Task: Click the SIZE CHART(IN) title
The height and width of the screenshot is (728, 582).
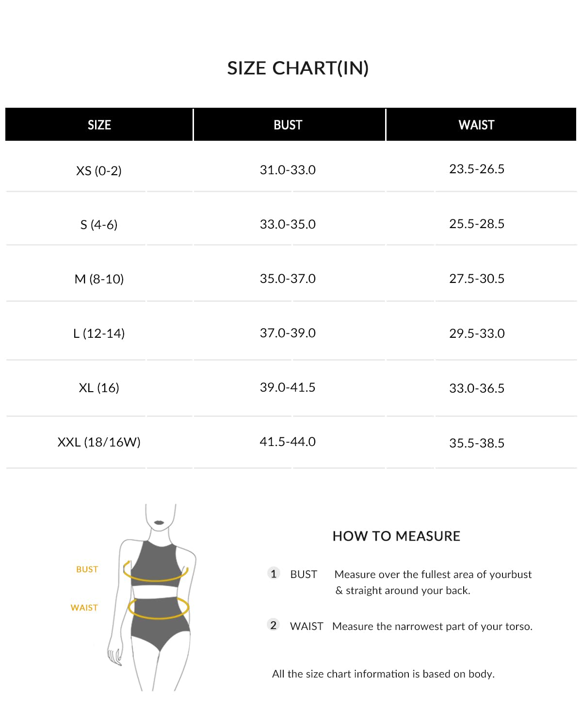Action: coord(298,68)
